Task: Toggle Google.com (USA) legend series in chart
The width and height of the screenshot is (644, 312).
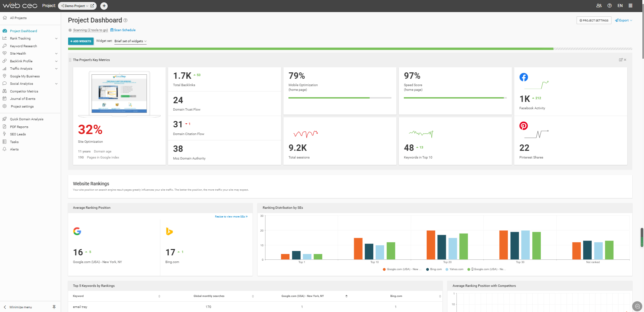Action: (x=402, y=269)
